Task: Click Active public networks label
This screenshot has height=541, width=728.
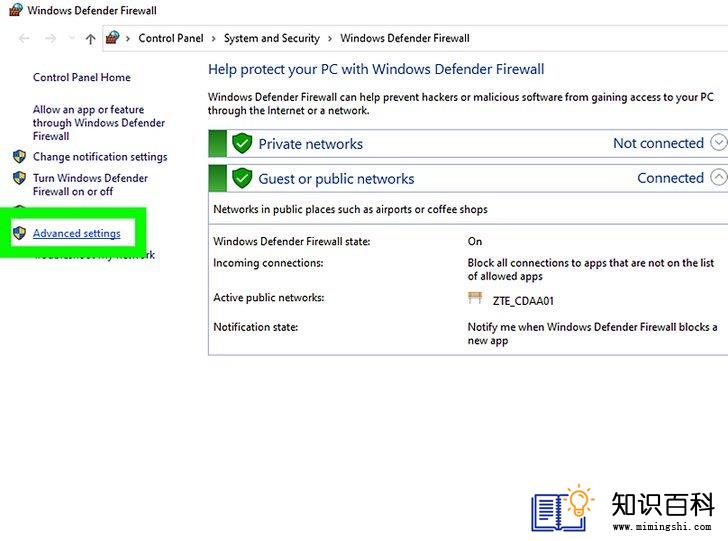Action: pos(269,297)
